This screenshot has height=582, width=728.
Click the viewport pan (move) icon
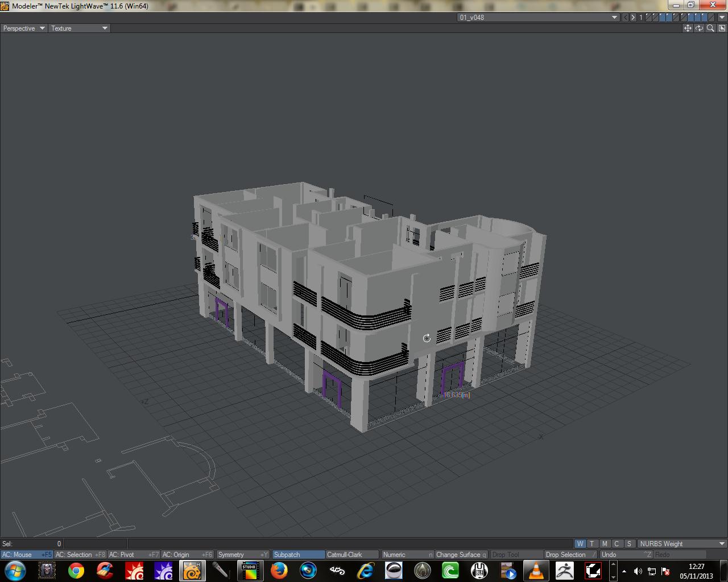(688, 28)
